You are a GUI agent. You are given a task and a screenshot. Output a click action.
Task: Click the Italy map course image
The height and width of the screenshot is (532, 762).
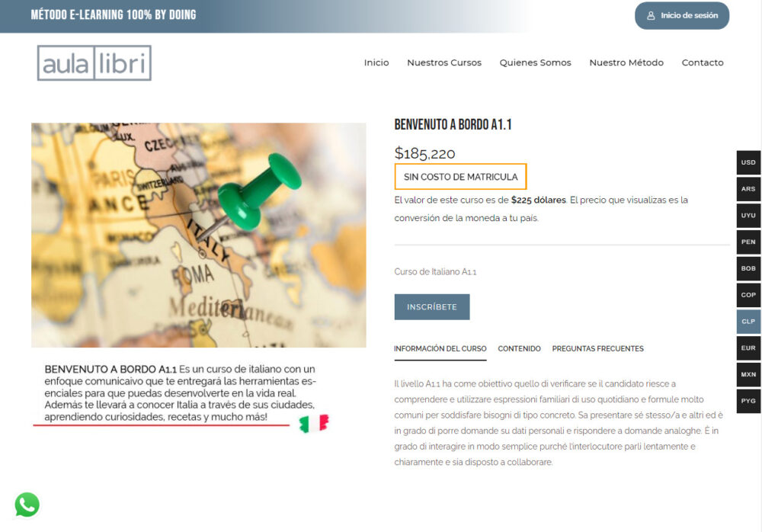click(198, 235)
